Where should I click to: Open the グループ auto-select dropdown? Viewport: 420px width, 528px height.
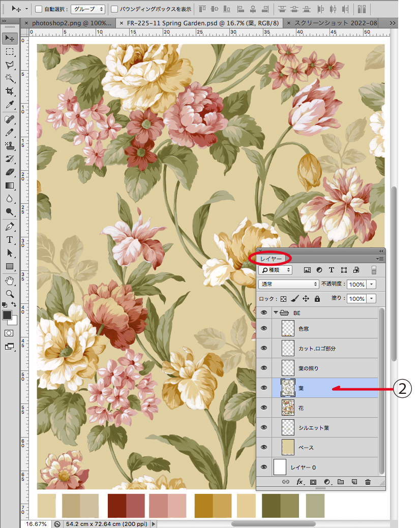tap(88, 9)
